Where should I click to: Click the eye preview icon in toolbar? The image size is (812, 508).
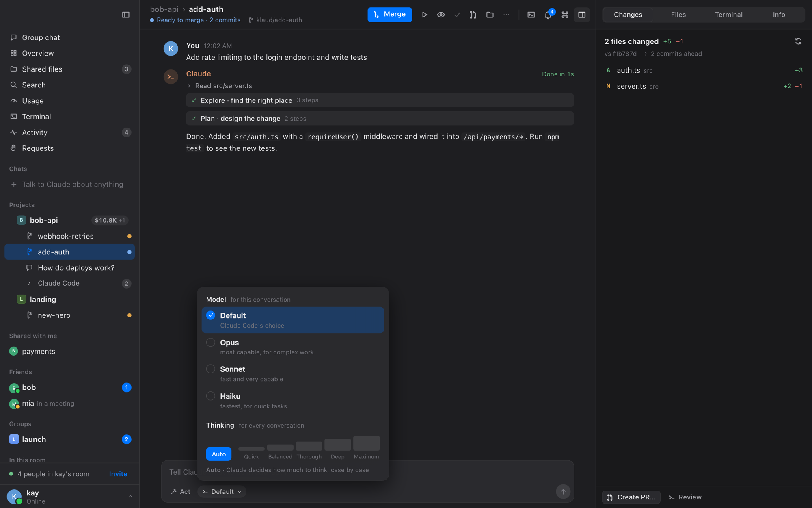click(x=441, y=15)
